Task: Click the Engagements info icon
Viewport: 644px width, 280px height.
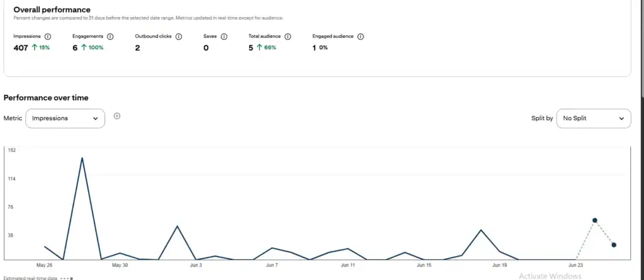Action: tap(110, 36)
